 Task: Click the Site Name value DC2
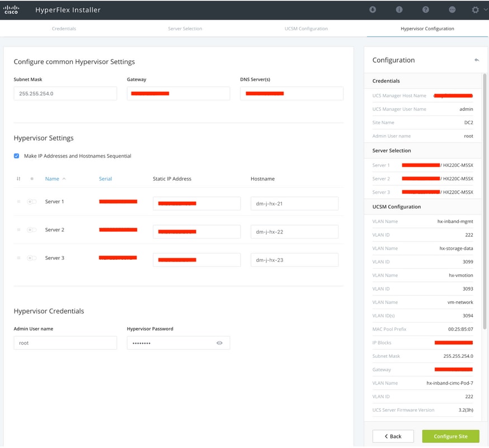(x=468, y=123)
